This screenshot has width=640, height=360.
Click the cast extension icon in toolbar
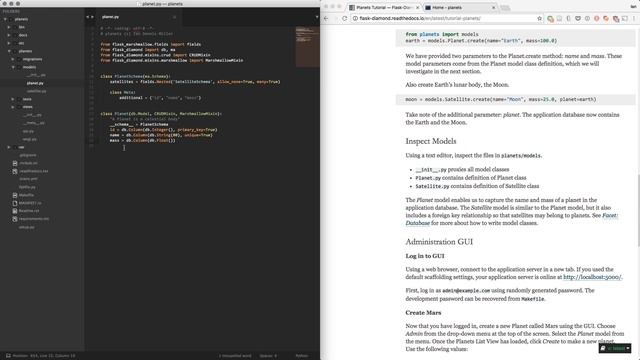point(624,18)
